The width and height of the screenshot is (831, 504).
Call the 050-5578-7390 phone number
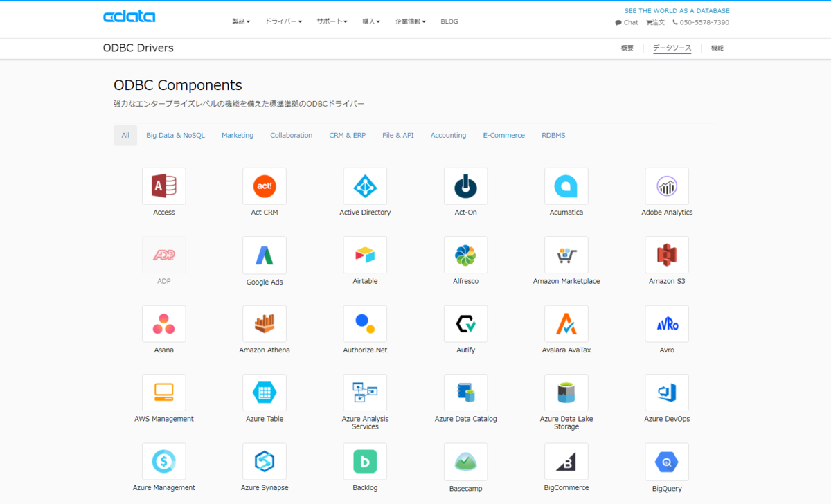tap(701, 23)
